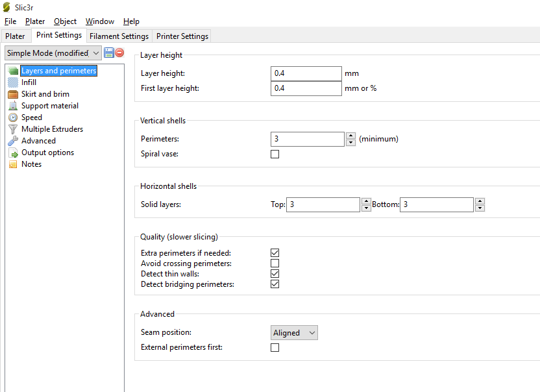Screen dimensions: 540x392
Task: Increase Perimeters value with up arrow
Action: click(x=350, y=136)
